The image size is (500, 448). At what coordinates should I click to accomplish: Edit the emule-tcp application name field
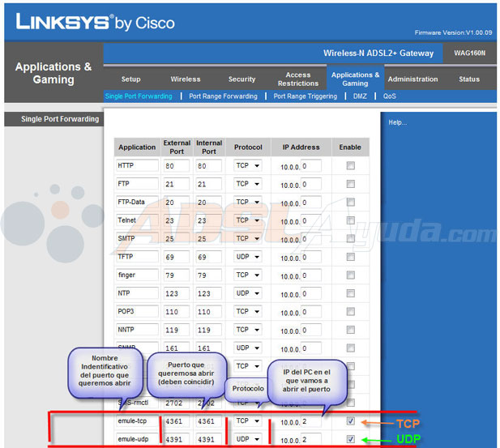pos(137,421)
